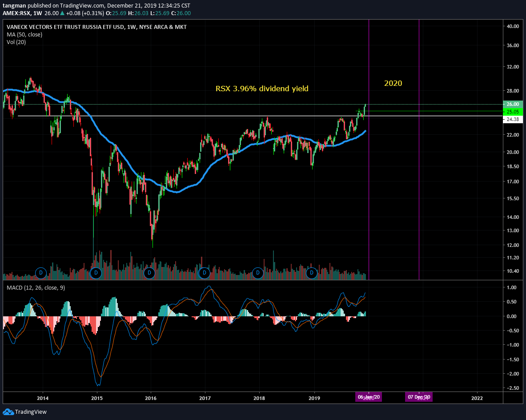Screen dimensions: 526x420
Task: Click the purple '06 Jan '20' date label
Action: (x=368, y=397)
